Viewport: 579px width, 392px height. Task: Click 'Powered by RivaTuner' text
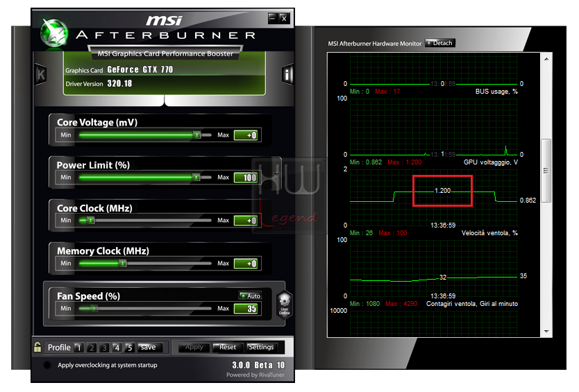pos(255,375)
